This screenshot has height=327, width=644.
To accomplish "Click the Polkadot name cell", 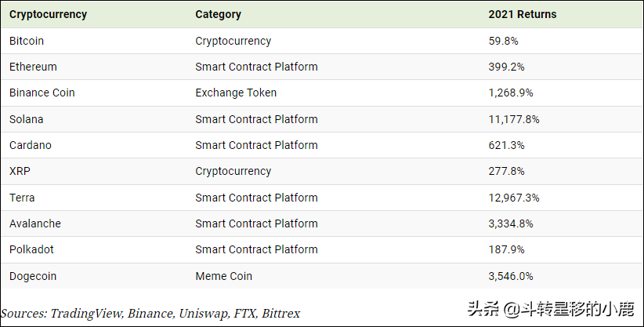I will tap(32, 249).
